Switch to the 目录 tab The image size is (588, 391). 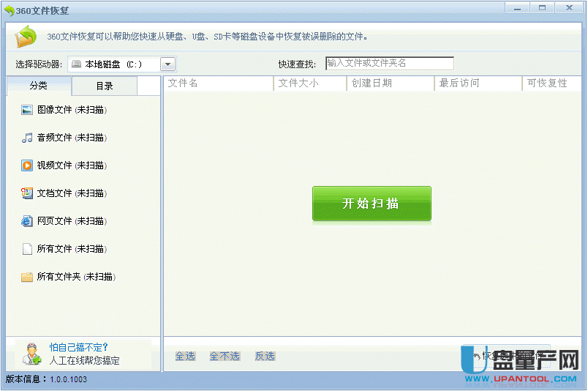[105, 86]
